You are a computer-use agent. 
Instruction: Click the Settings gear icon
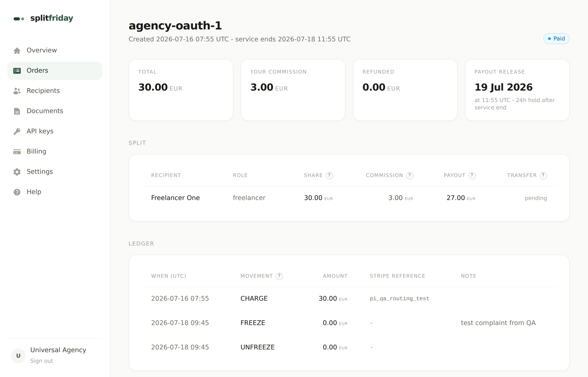pos(17,172)
